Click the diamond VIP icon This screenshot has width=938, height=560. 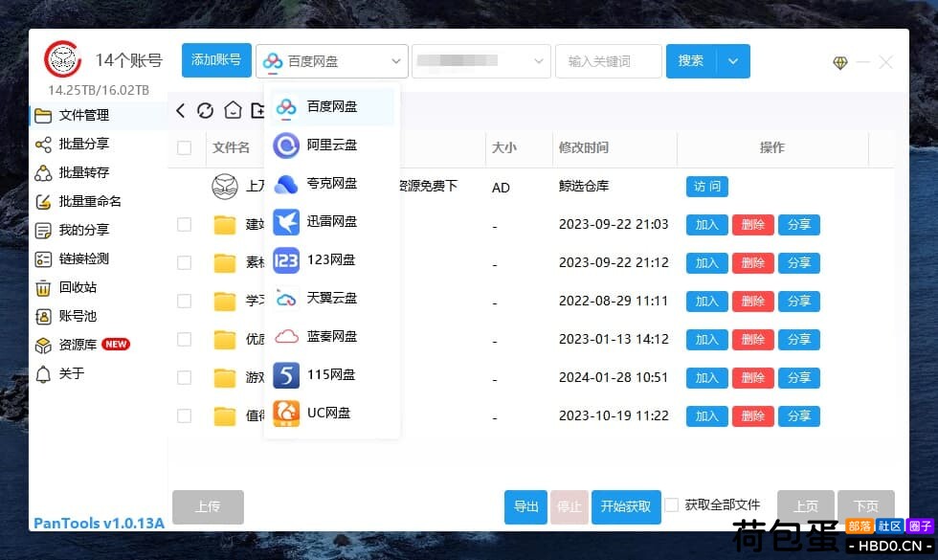(840, 62)
